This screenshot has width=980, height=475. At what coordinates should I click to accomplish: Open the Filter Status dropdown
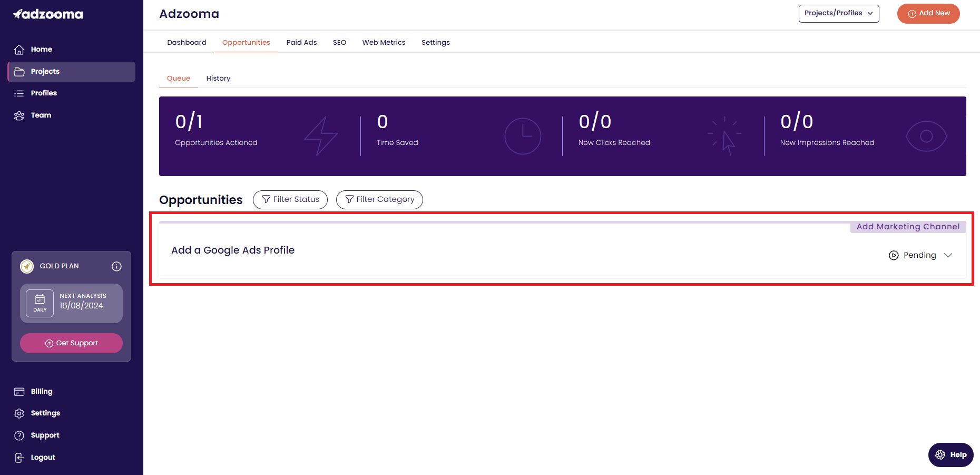pyautogui.click(x=290, y=199)
